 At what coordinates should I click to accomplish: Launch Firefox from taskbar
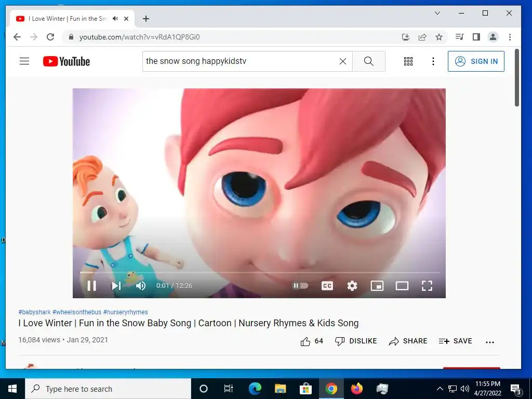356,389
